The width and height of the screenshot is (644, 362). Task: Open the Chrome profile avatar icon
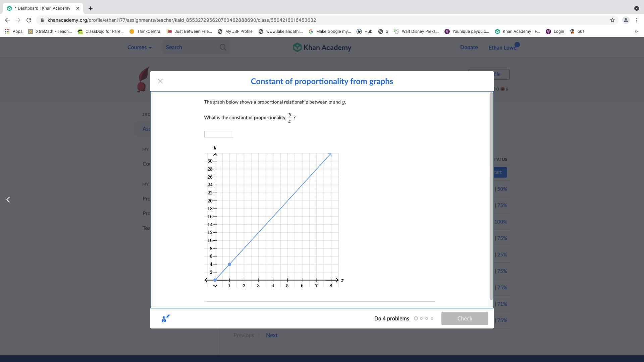tap(626, 20)
